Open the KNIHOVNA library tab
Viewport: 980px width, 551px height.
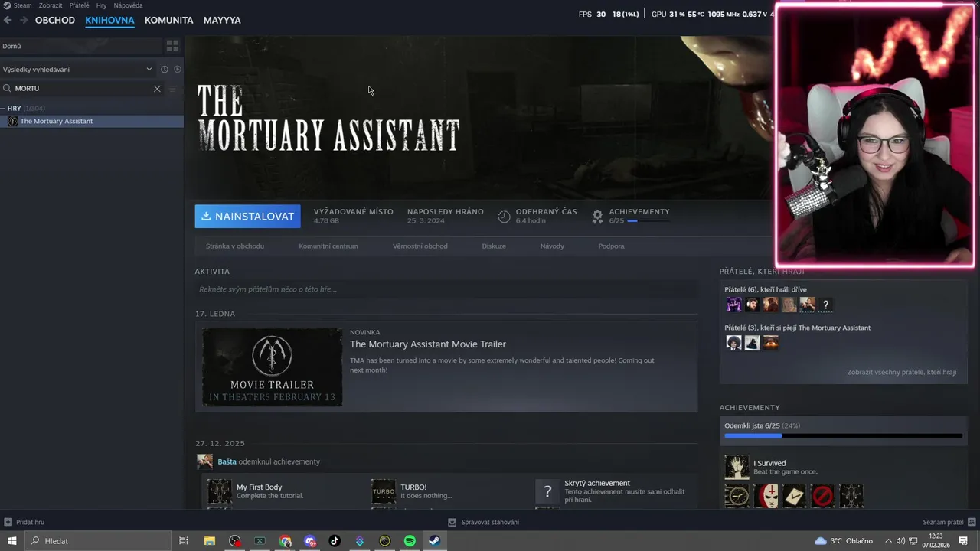pos(109,20)
